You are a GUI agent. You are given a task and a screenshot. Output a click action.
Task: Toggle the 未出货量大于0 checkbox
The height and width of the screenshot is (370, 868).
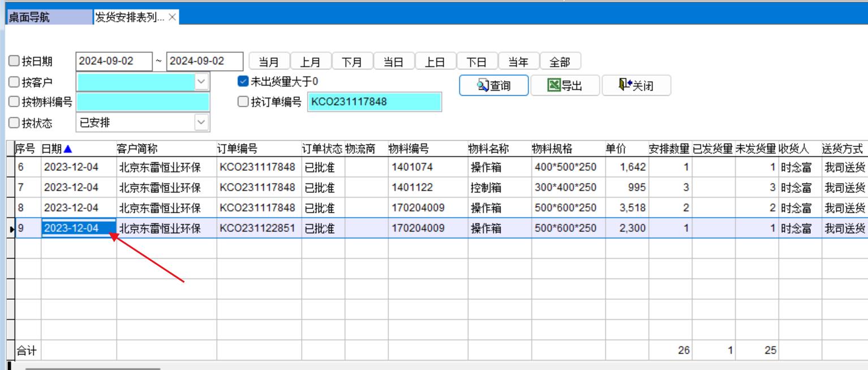tap(243, 81)
